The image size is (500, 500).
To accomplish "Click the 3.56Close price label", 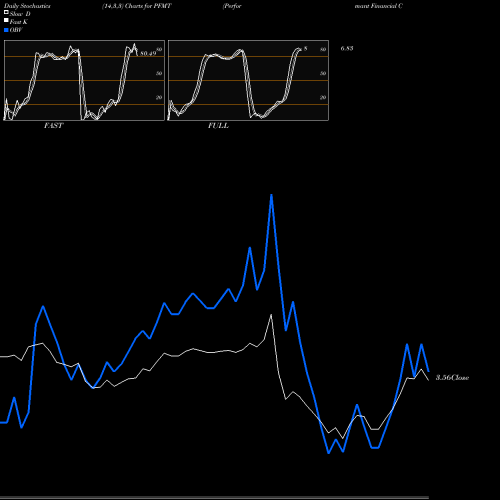I will [452, 378].
